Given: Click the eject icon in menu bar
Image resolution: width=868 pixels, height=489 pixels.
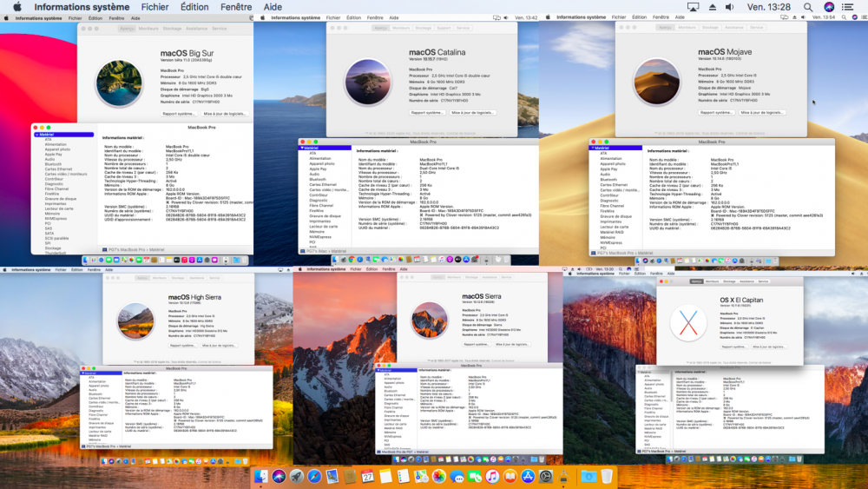Looking at the screenshot, I should click(713, 7).
